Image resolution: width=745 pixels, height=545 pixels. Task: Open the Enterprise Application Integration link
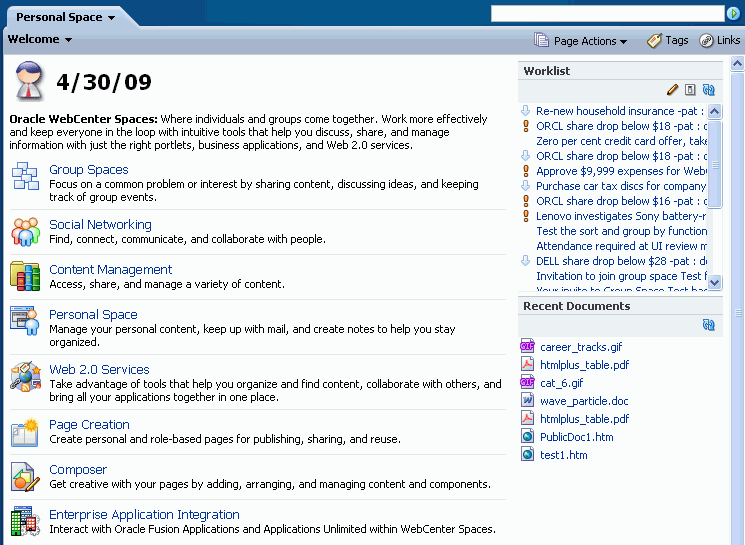(144, 514)
